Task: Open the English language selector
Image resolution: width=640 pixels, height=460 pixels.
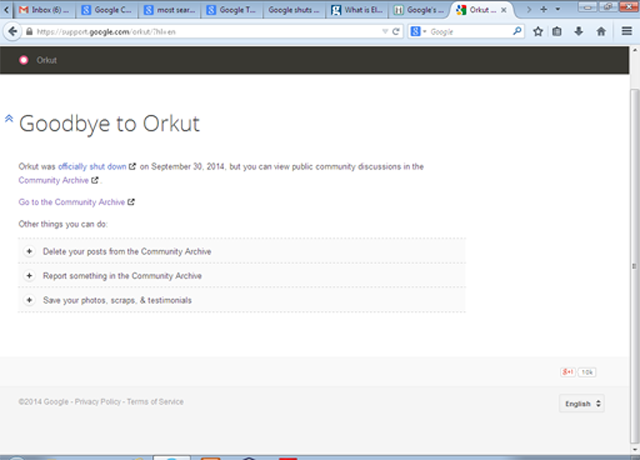Action: coord(582,404)
